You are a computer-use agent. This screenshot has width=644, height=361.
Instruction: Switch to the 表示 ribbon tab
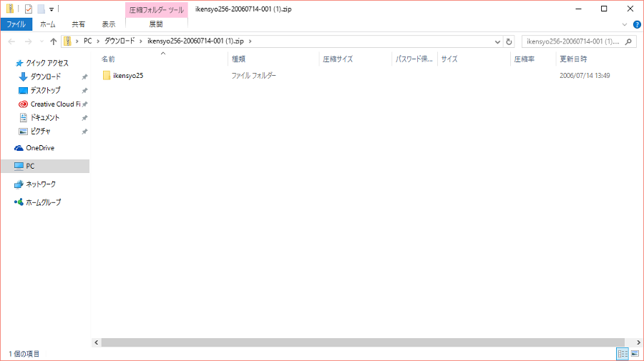tap(109, 24)
